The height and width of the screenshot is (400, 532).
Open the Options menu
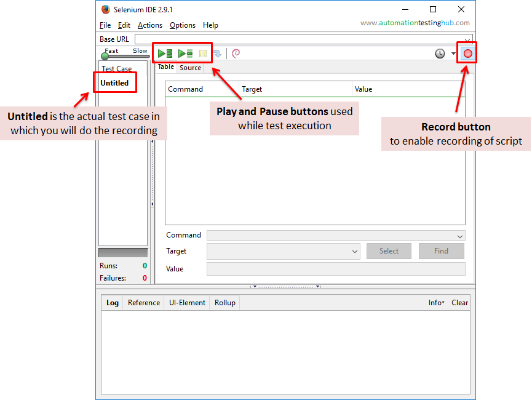coord(182,25)
